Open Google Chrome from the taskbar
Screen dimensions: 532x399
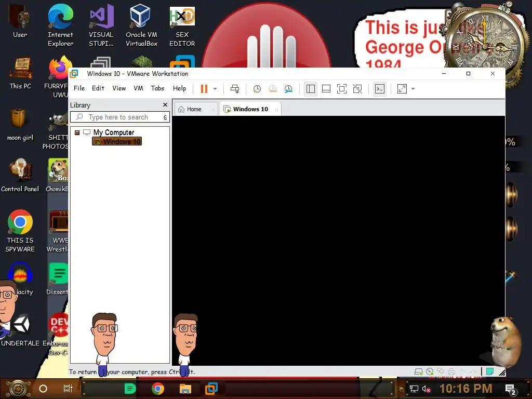pos(158,389)
